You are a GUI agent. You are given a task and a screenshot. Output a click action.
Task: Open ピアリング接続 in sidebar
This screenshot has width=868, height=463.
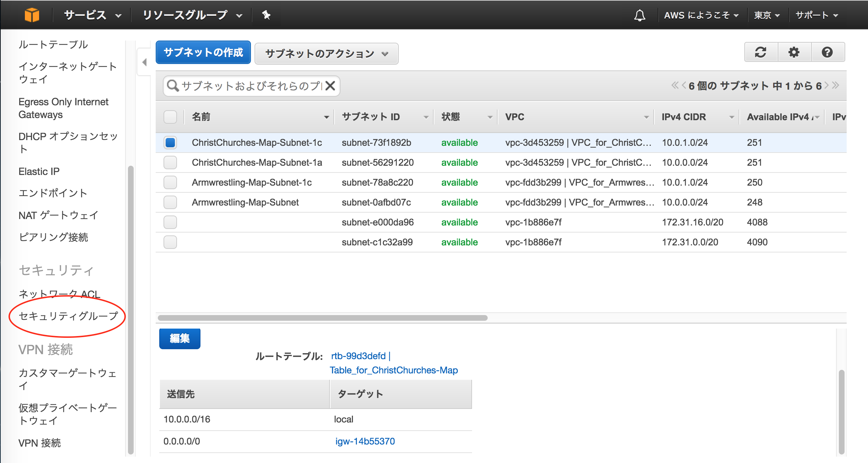click(53, 237)
